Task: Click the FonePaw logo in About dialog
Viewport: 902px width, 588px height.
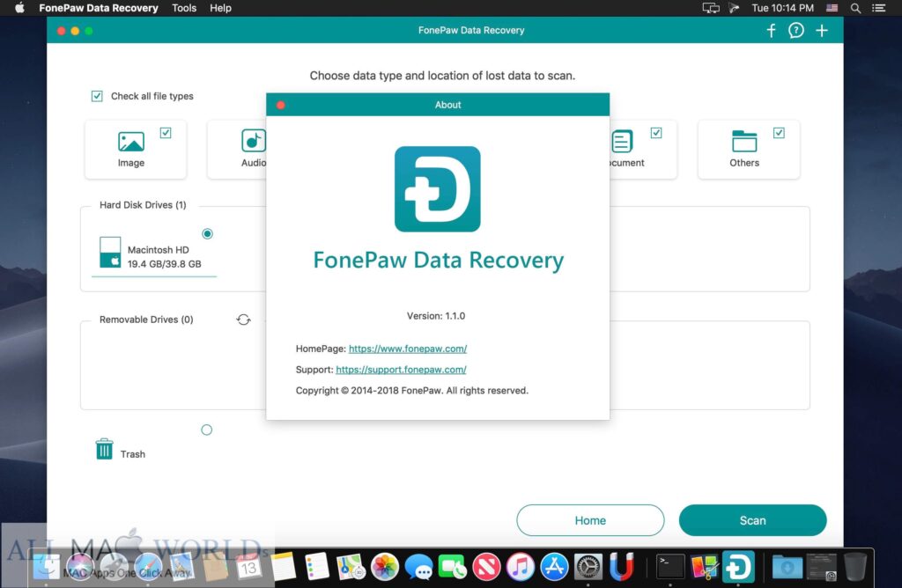Action: pyautogui.click(x=437, y=189)
